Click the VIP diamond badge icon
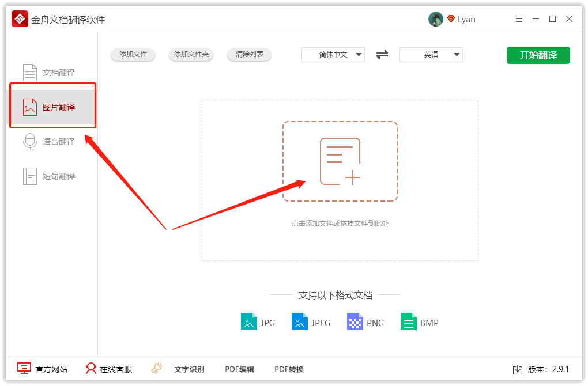 coord(451,19)
